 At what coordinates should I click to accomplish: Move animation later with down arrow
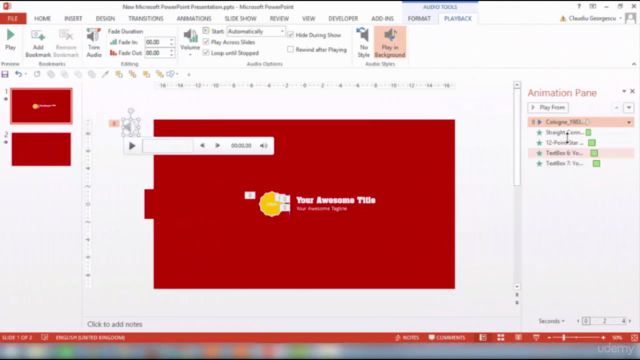pyautogui.click(x=629, y=108)
